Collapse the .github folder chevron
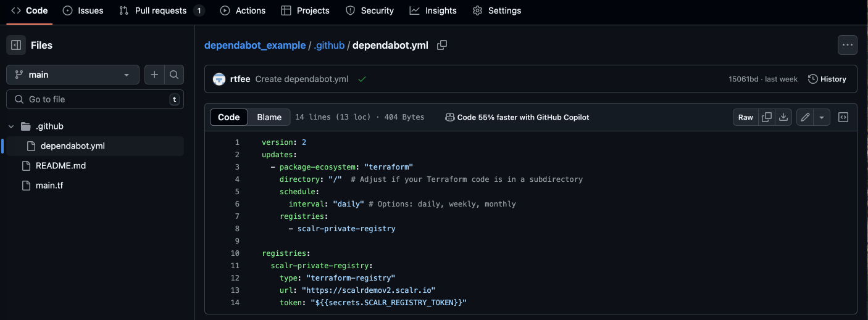Image resolution: width=868 pixels, height=320 pixels. tap(11, 126)
